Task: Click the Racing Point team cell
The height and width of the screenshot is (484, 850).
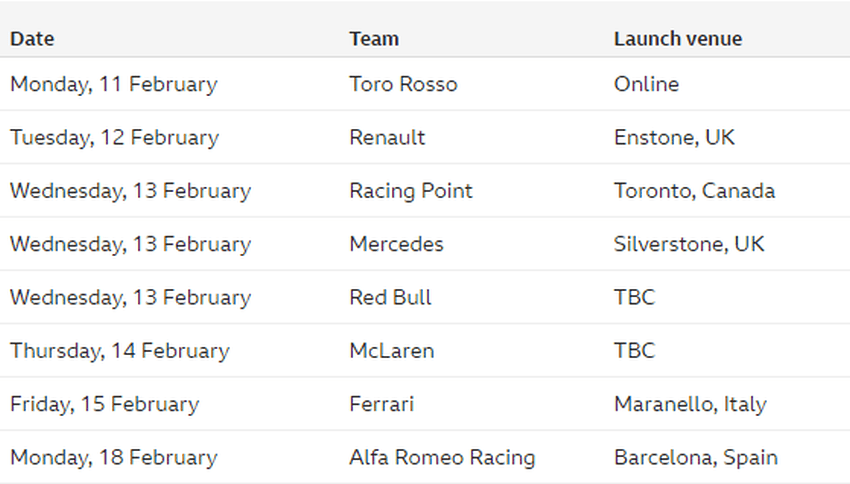Action: pyautogui.click(x=411, y=191)
